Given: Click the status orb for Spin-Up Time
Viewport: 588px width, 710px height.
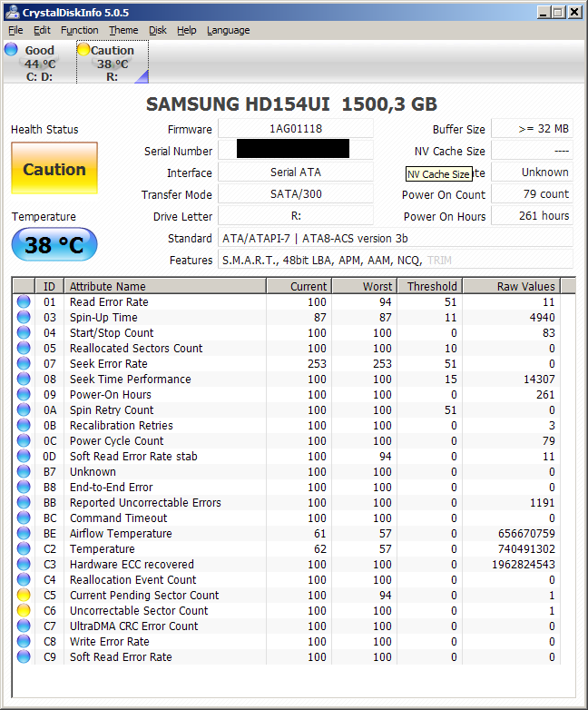Looking at the screenshot, I should click(24, 317).
